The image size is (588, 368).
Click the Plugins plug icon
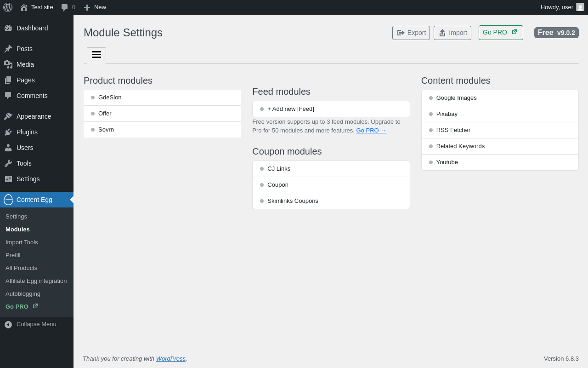pos(8,132)
